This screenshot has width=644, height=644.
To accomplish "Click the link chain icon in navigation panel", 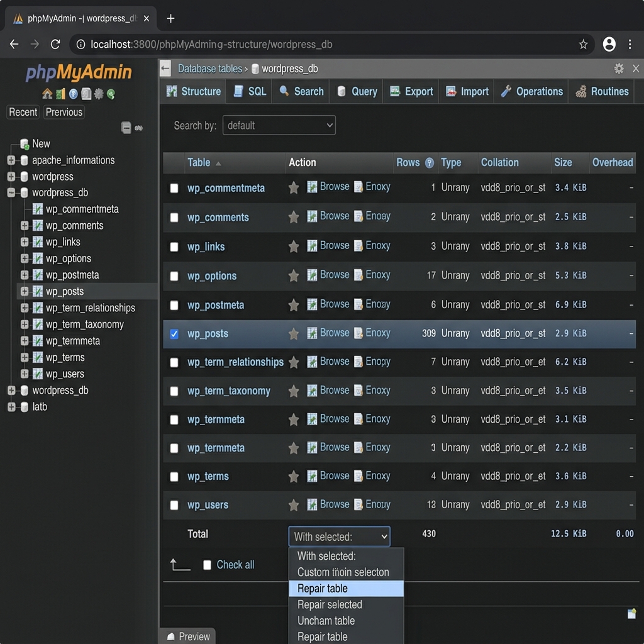I will (x=139, y=128).
